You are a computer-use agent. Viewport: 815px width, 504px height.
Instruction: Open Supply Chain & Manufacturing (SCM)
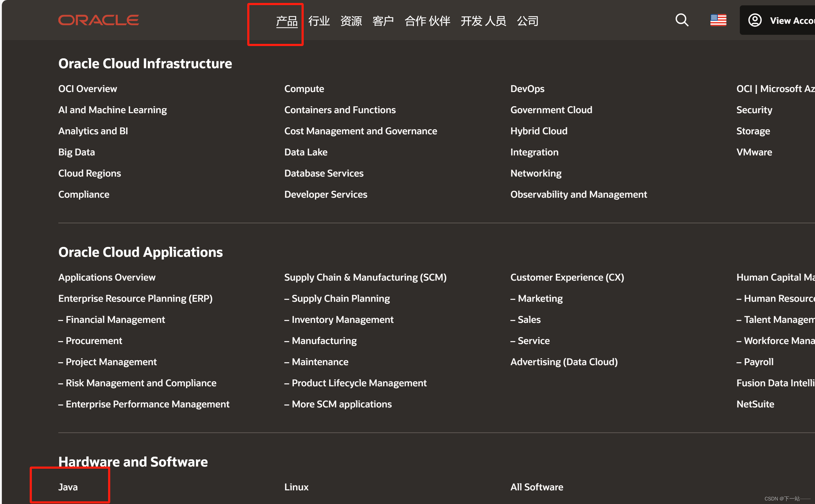tap(365, 277)
